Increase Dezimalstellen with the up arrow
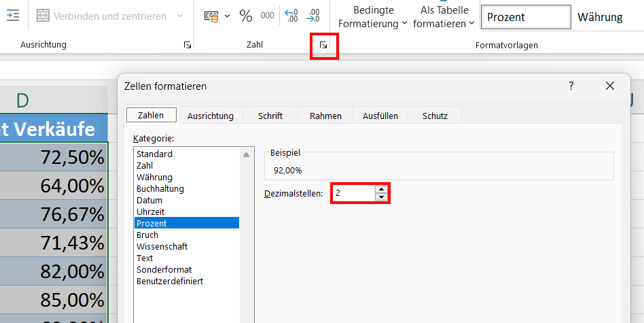Image resolution: width=644 pixels, height=323 pixels. 381,190
